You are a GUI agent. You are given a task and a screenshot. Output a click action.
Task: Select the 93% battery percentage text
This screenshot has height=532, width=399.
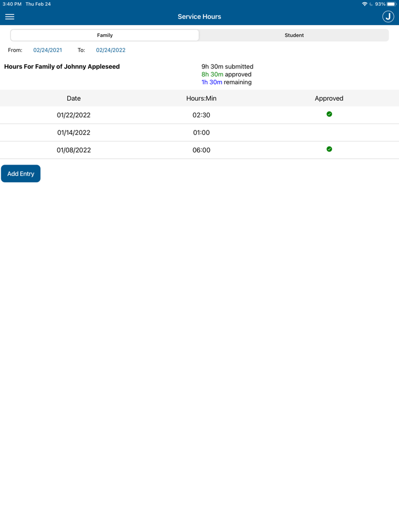pos(380,4)
